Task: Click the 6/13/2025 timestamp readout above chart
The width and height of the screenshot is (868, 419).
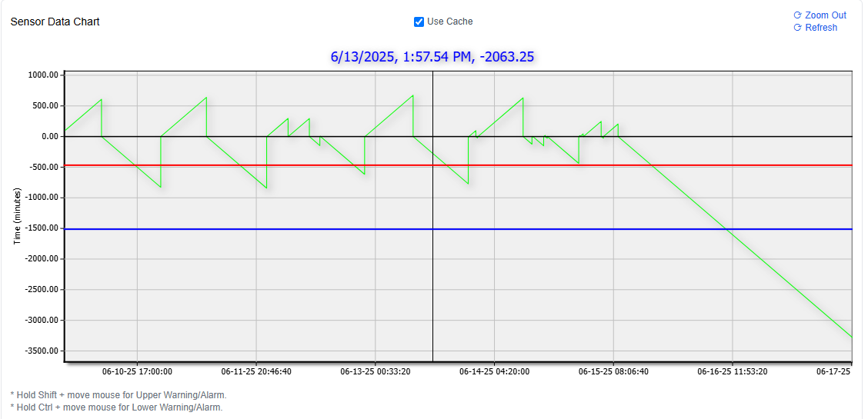Action: 432,56
